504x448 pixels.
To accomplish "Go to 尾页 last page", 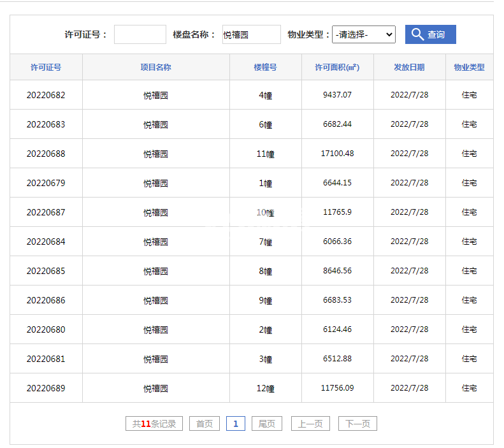I will (x=267, y=424).
